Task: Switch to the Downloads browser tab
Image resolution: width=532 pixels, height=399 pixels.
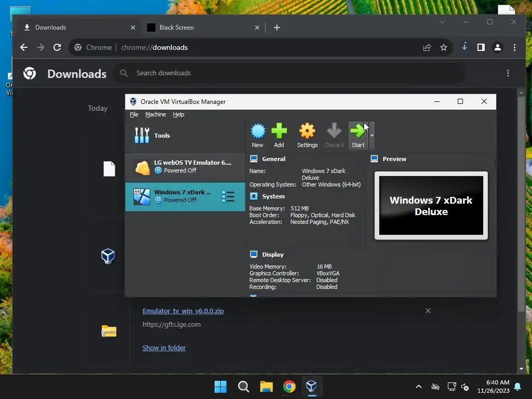Action: (x=79, y=28)
